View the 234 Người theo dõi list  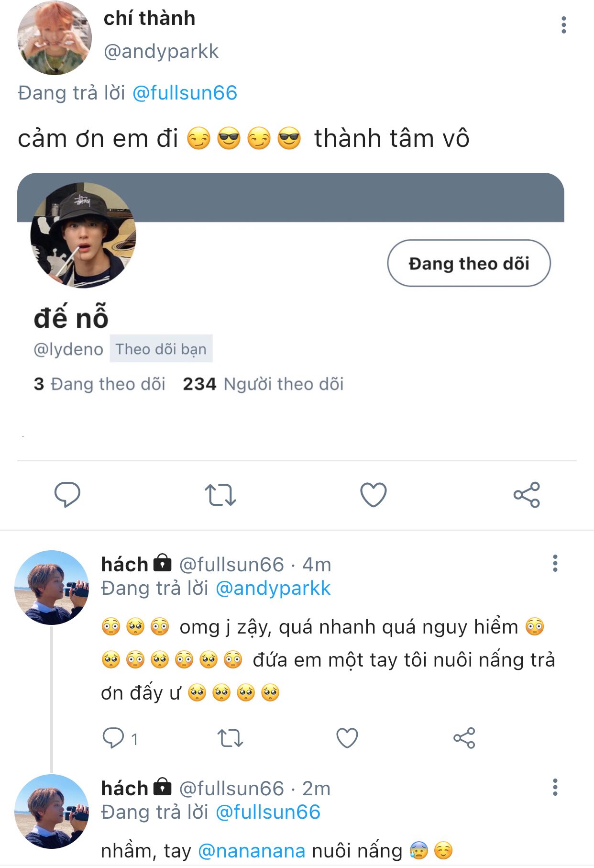pos(263,384)
